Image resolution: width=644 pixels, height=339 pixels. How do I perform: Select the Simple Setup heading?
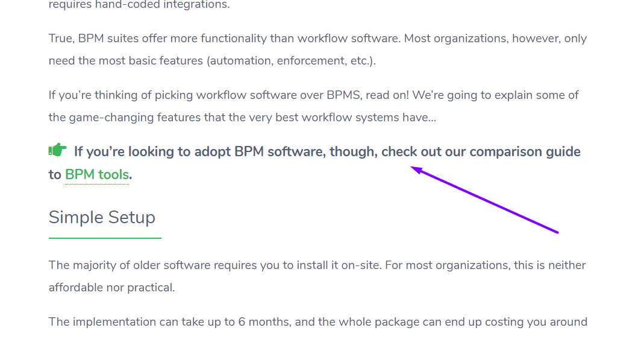[102, 217]
